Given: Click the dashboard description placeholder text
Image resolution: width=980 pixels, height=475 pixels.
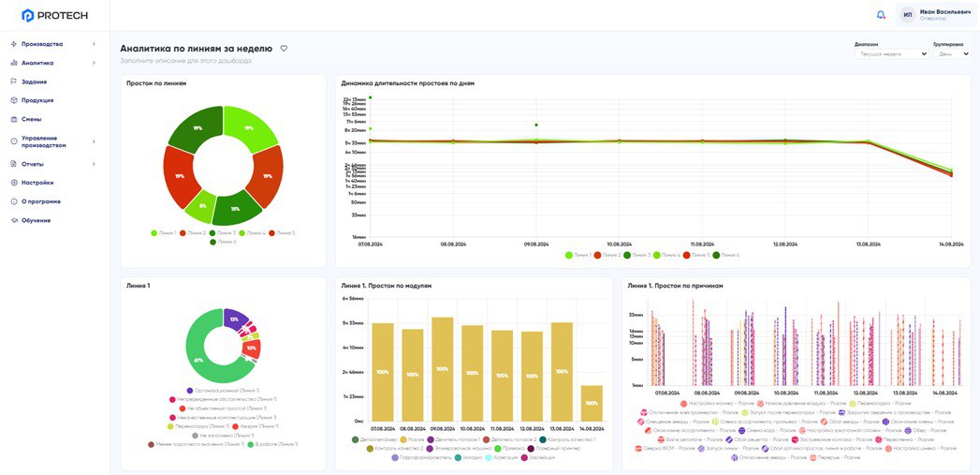Looking at the screenshot, I should tap(186, 61).
